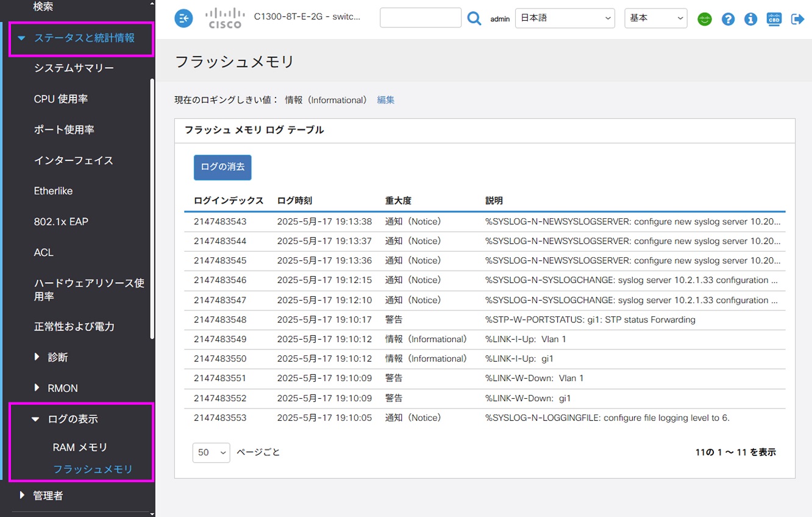Click the %LINK-I-Up: gi1 entry
The width and height of the screenshot is (812, 517).
[x=519, y=358]
